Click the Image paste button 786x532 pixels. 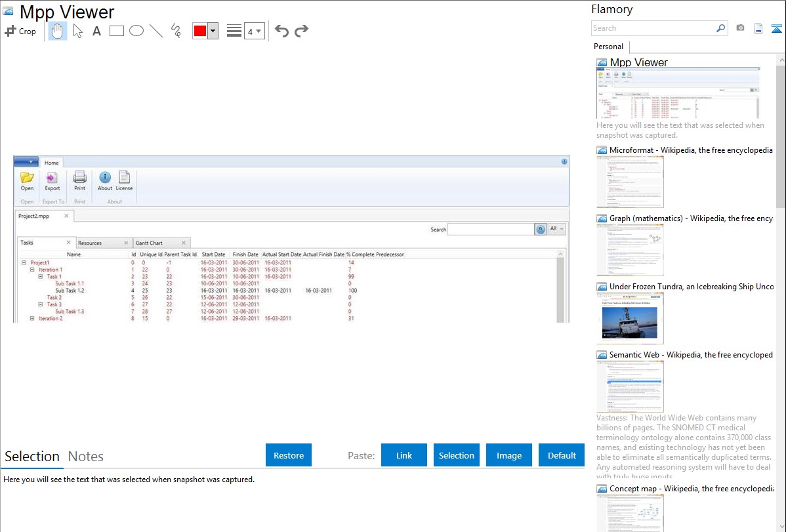pos(508,455)
